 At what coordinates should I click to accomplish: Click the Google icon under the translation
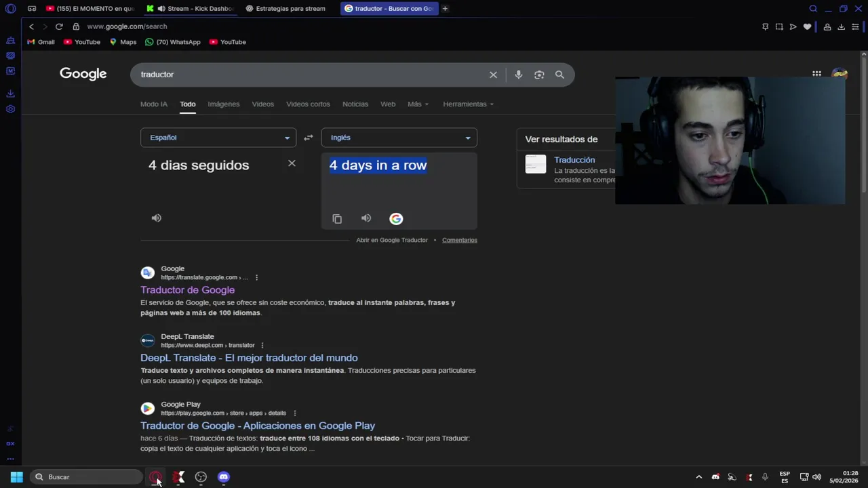pyautogui.click(x=396, y=218)
